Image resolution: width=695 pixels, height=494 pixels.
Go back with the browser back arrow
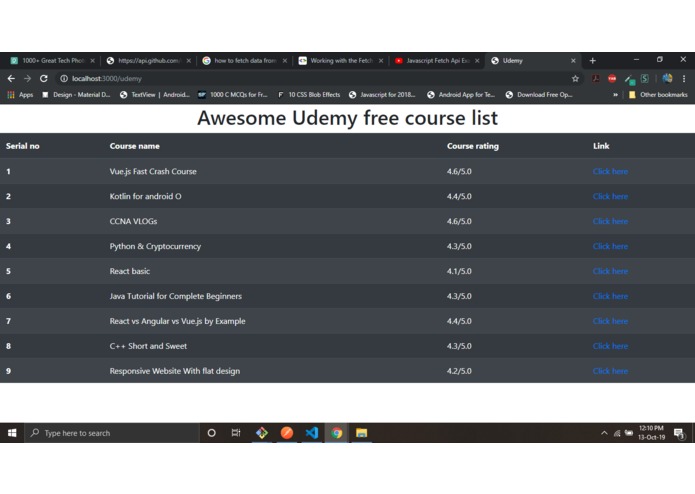[11, 78]
